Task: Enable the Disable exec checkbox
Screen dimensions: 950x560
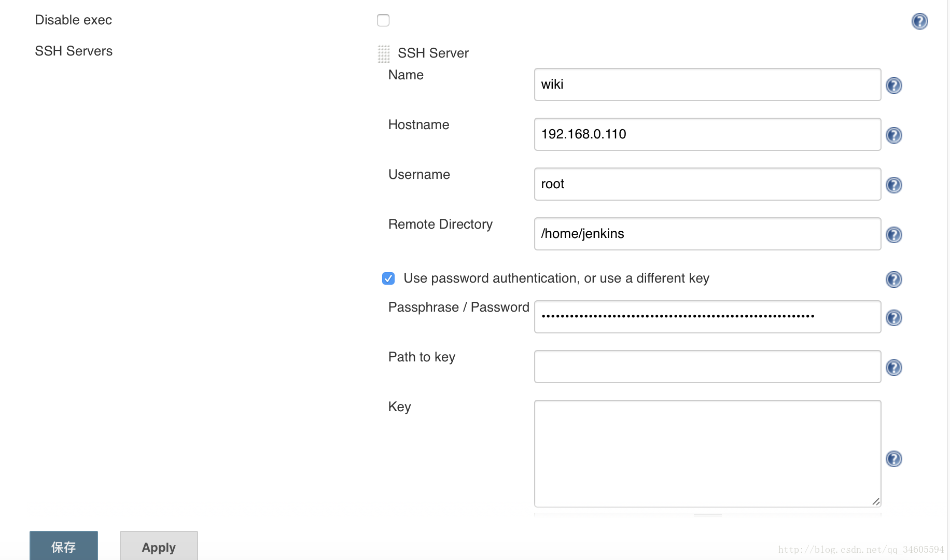Action: point(383,20)
